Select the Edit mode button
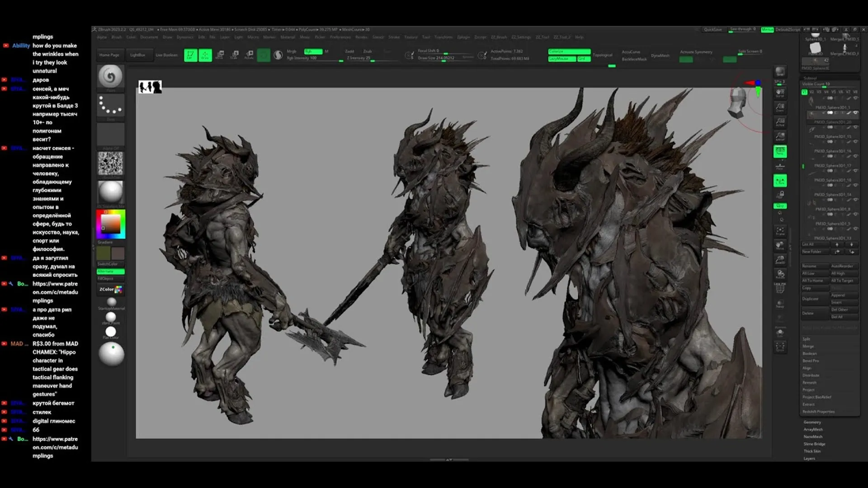 point(190,55)
